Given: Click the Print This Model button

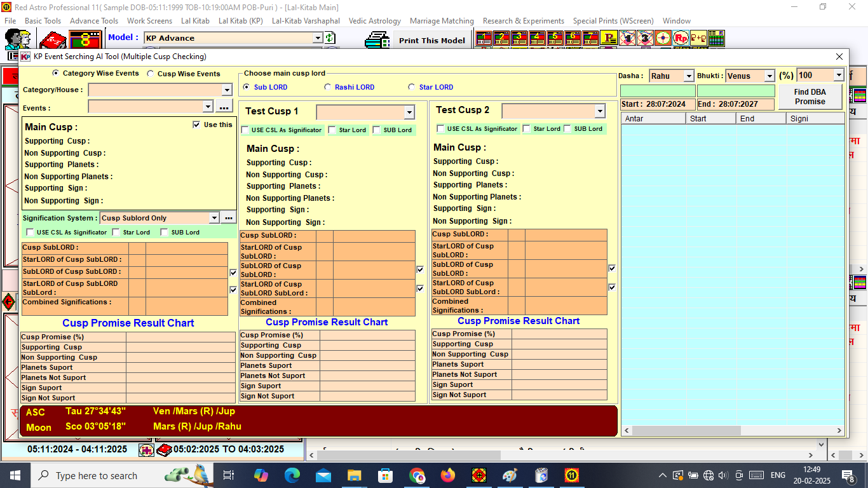Looking at the screenshot, I should tap(432, 40).
